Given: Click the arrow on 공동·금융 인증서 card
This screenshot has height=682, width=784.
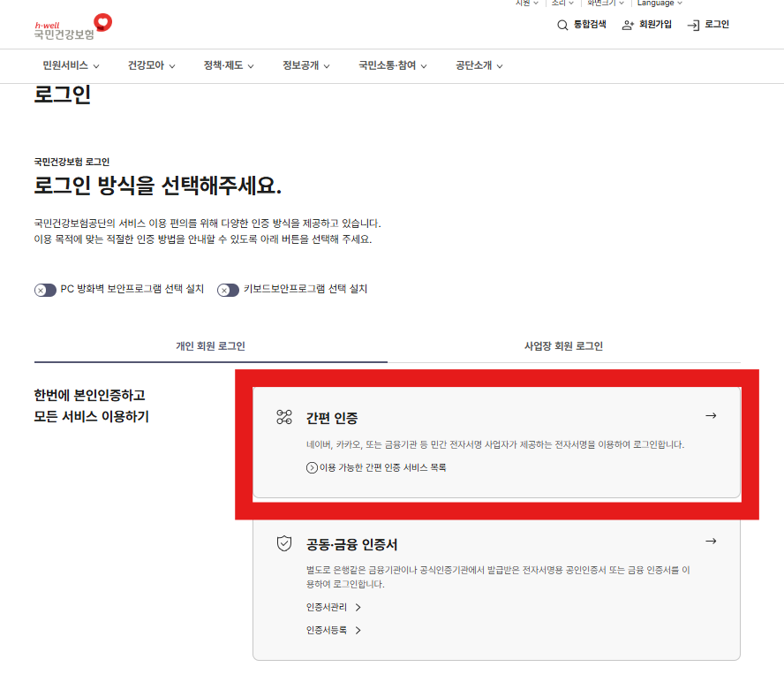Looking at the screenshot, I should click(711, 541).
